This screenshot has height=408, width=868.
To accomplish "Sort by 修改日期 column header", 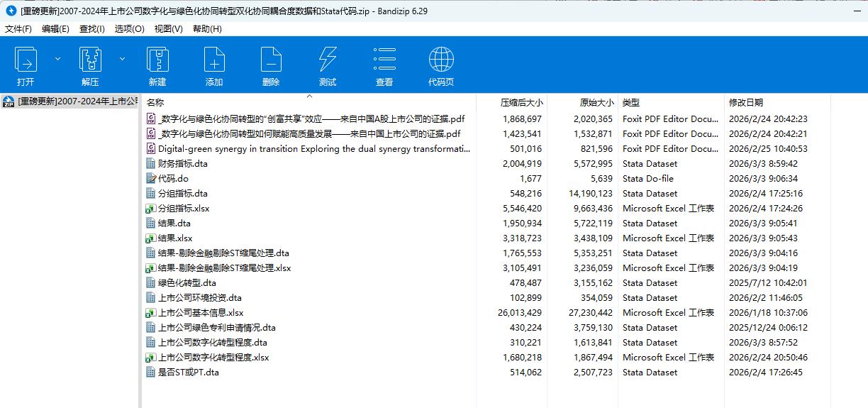I will (x=746, y=103).
